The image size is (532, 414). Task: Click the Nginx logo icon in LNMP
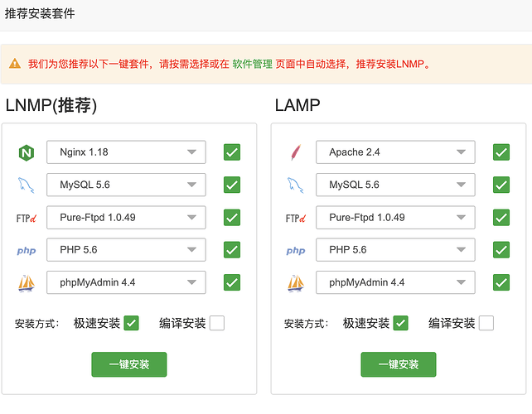pos(27,152)
